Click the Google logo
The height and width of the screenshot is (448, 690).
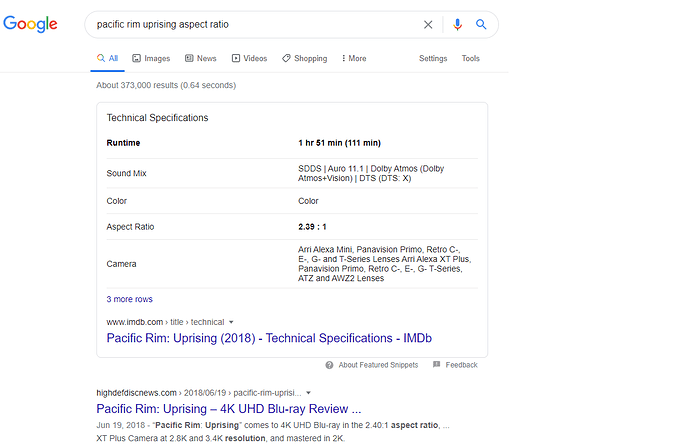coord(30,24)
